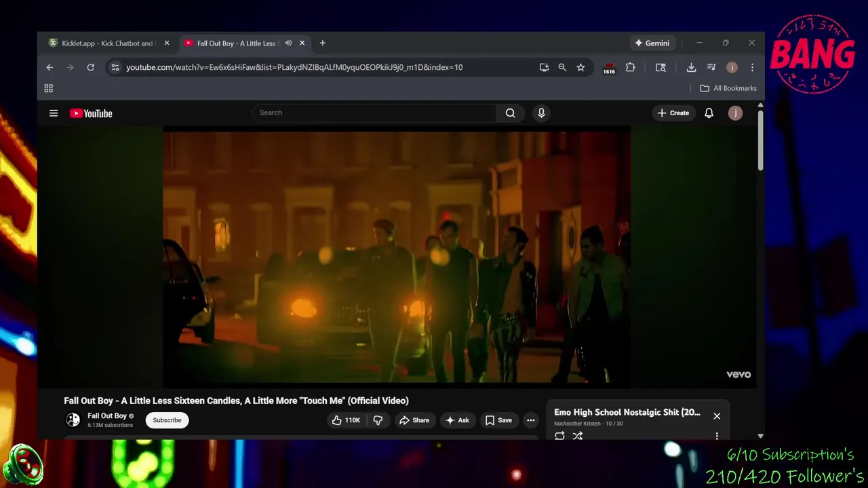Screen dimensions: 868x488
Task: Click the YouTube search magnifier button
Action: coord(510,113)
